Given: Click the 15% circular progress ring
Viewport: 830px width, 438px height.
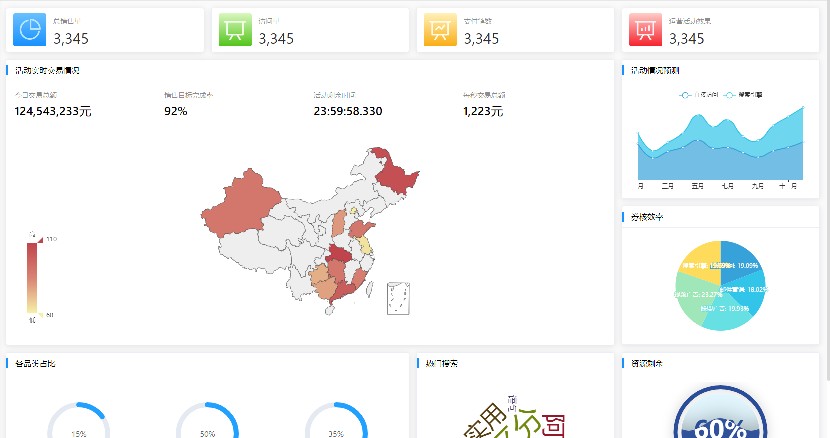Looking at the screenshot, I should pyautogui.click(x=78, y=421).
